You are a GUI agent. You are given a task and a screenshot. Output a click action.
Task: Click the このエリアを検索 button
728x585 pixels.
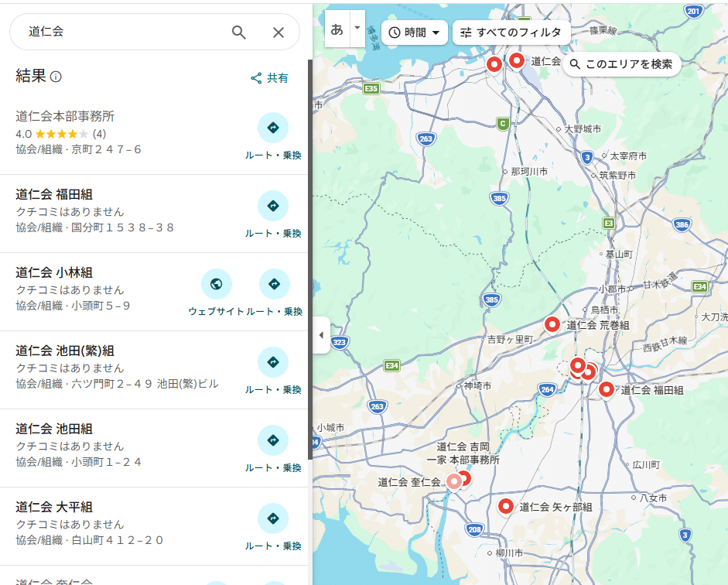point(621,64)
